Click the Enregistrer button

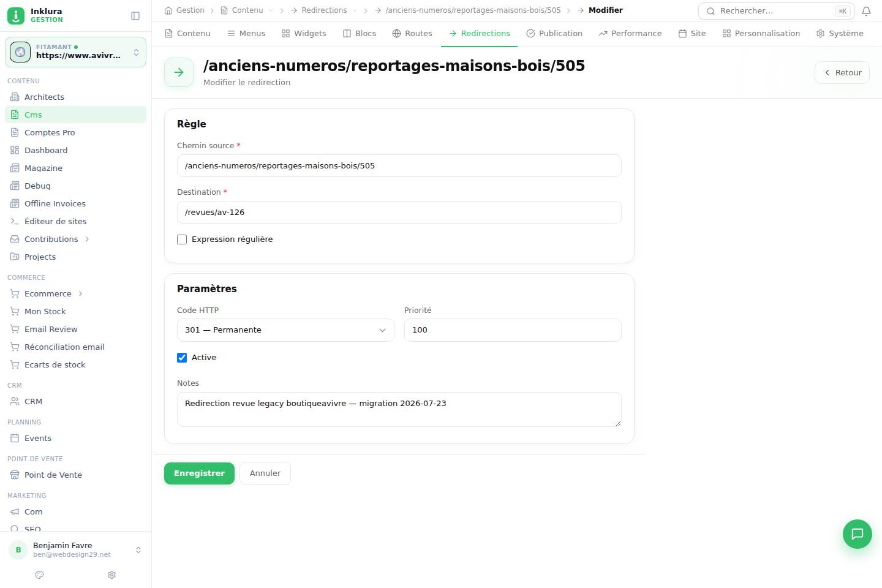[x=199, y=473]
